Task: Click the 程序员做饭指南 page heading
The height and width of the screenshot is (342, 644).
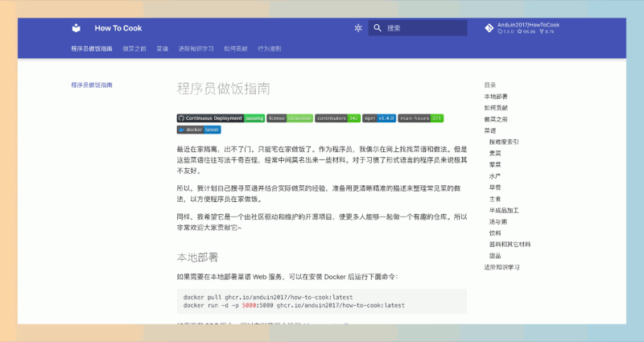Action: click(224, 89)
